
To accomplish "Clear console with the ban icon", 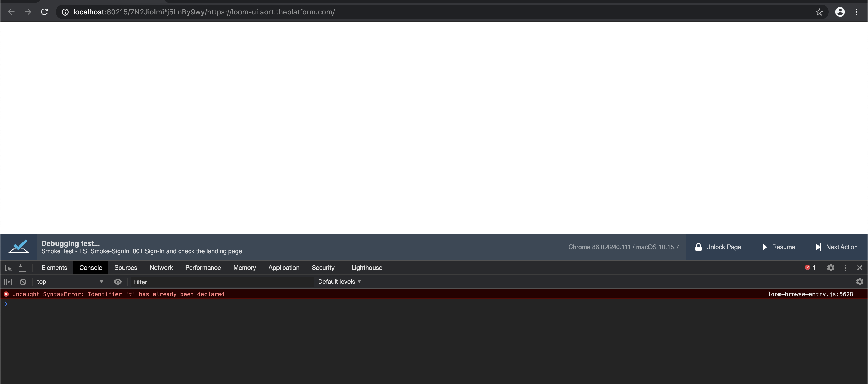I will click(x=23, y=282).
